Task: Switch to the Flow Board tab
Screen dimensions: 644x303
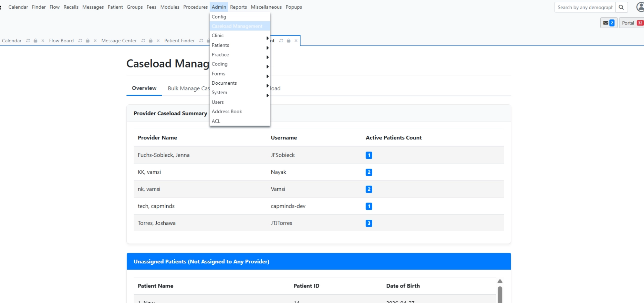Action: coord(61,41)
